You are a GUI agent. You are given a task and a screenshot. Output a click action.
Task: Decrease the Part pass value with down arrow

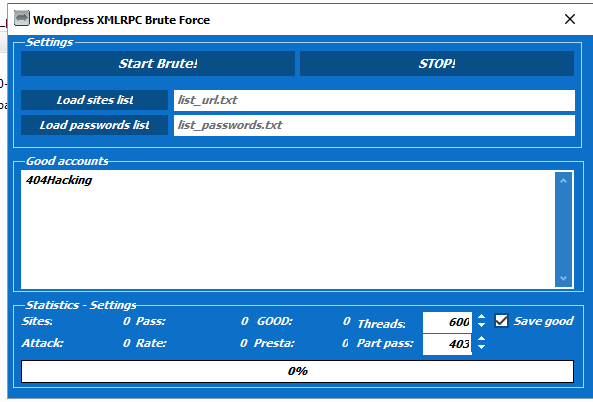click(x=481, y=347)
